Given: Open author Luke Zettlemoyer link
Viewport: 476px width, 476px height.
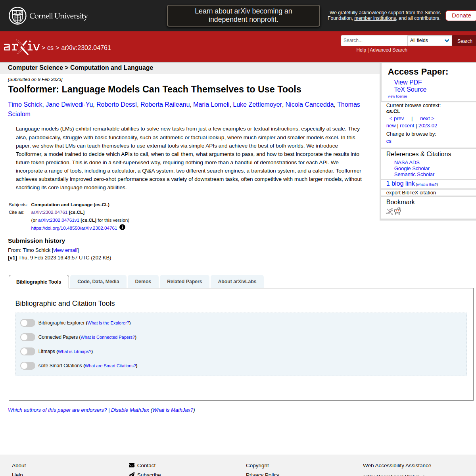Looking at the screenshot, I should (257, 105).
